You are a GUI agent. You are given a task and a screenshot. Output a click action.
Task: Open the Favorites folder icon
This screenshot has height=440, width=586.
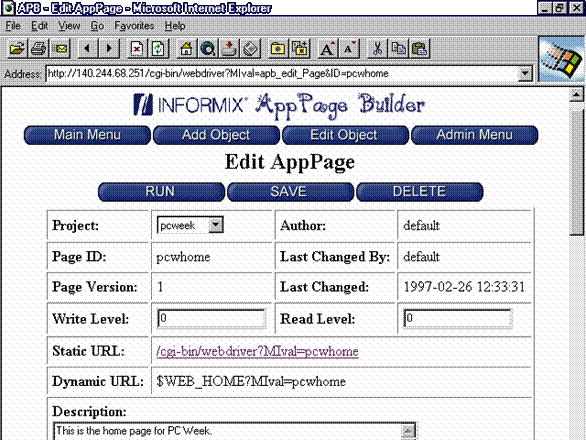[278, 49]
